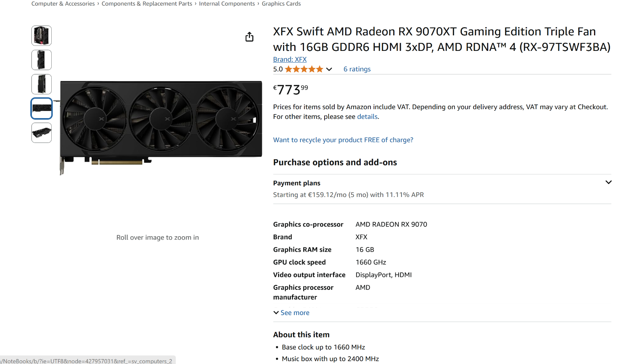
Task: Click the share icon above product image
Action: pos(249,37)
